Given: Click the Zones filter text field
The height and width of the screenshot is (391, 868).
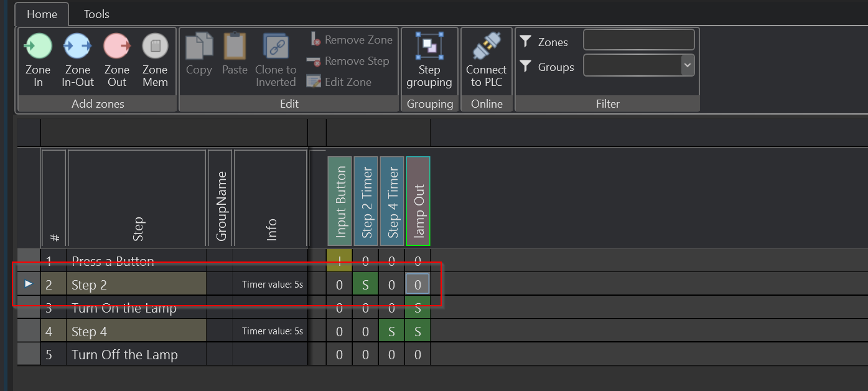Looking at the screenshot, I should pyautogui.click(x=638, y=40).
